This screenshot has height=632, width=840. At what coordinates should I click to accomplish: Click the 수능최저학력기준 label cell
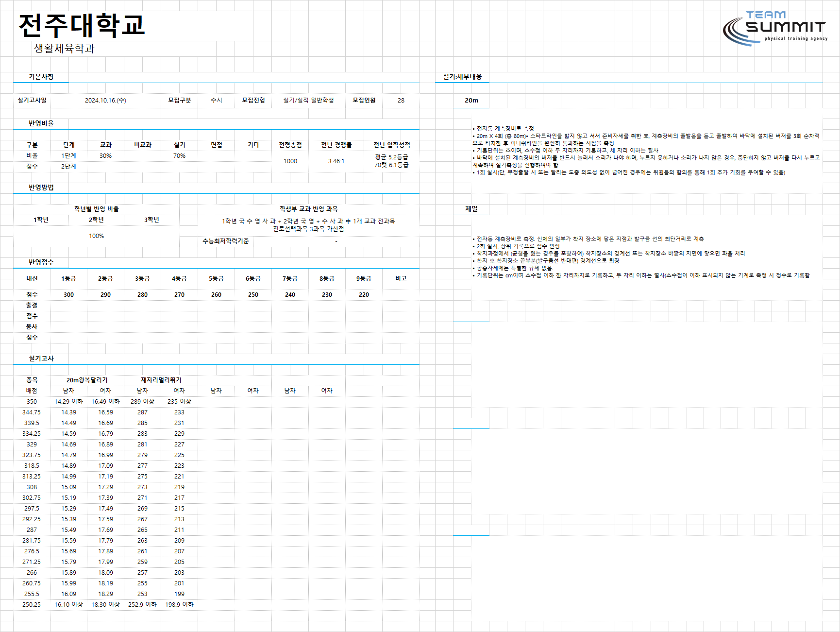point(226,241)
